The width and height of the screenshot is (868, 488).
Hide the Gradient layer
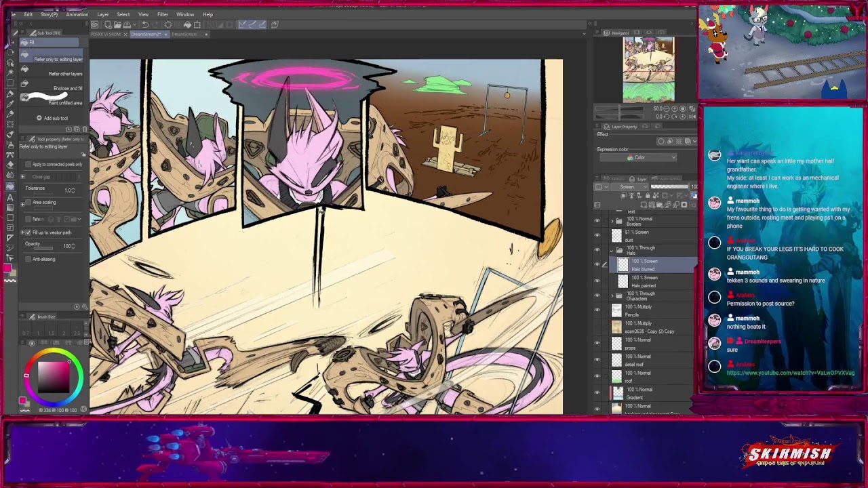click(597, 392)
